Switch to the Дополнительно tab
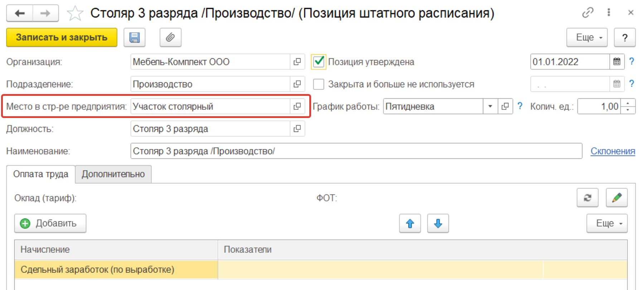 coord(113,174)
